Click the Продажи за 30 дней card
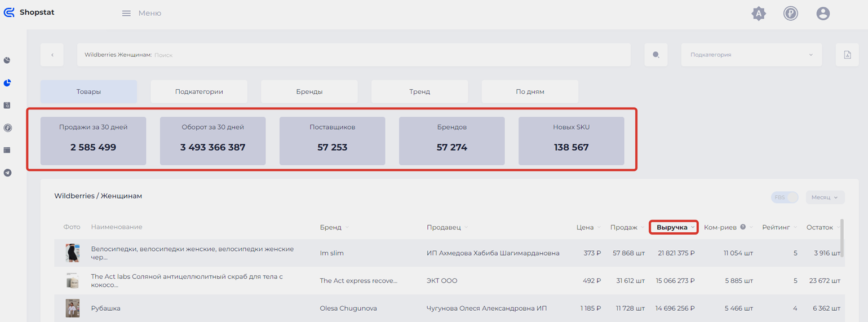 (93, 141)
